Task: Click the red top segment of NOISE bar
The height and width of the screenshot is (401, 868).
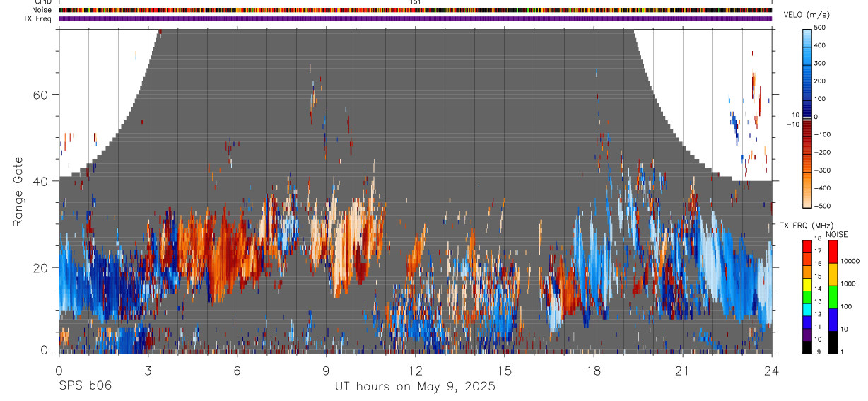Action: [x=833, y=252]
